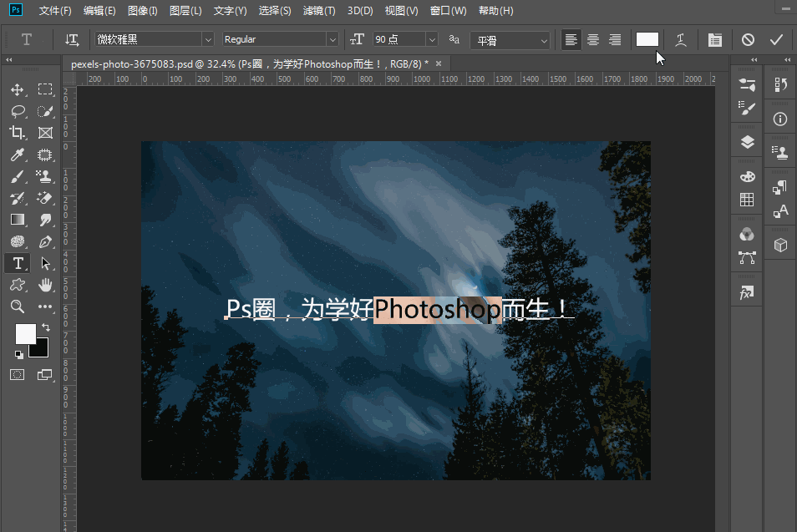
Task: Open the foreground color swatch
Action: 25,334
